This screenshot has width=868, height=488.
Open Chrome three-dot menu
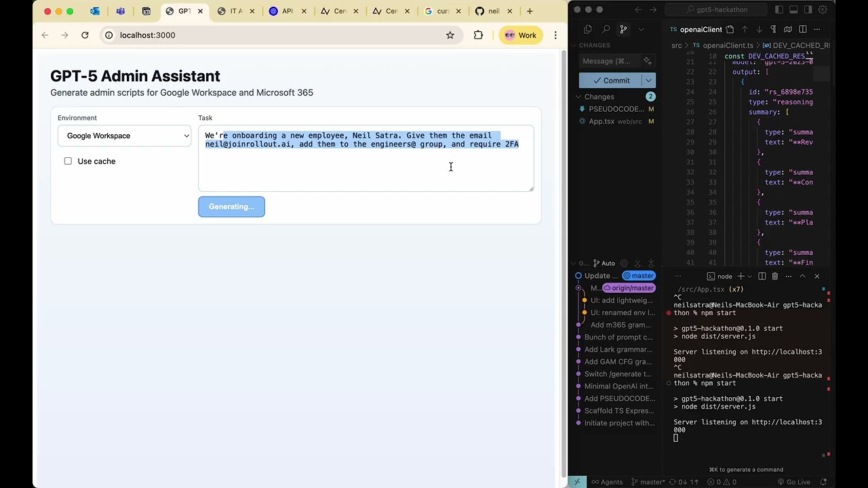pyautogui.click(x=555, y=35)
